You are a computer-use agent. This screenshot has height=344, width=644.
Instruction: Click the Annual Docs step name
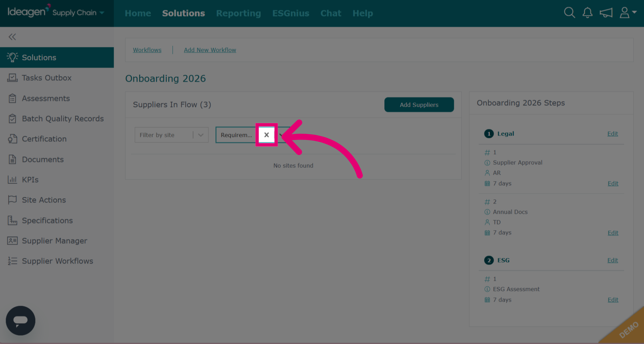[510, 212]
